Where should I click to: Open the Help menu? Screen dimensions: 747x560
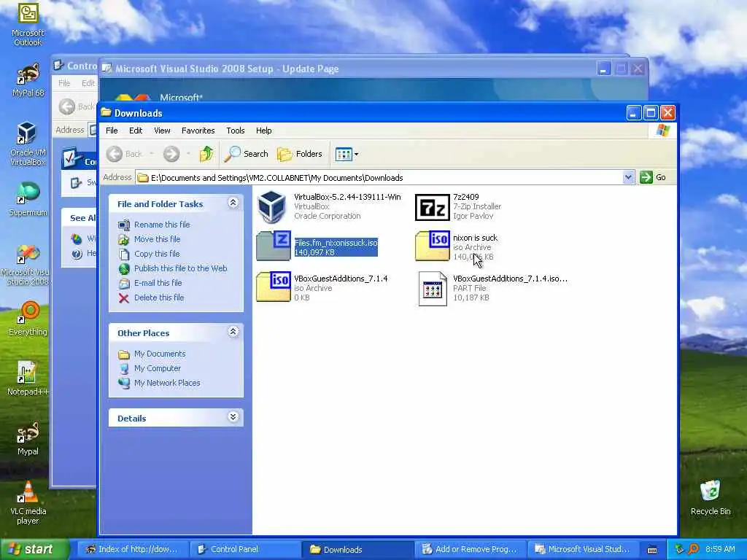tap(263, 131)
